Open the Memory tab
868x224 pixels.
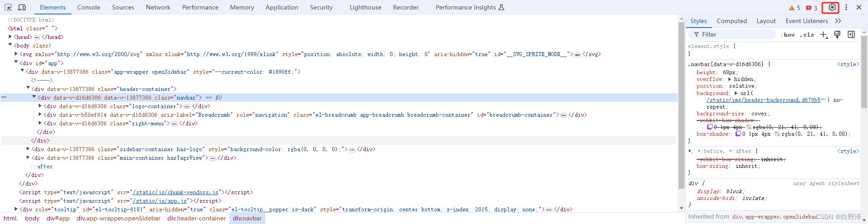(x=242, y=7)
